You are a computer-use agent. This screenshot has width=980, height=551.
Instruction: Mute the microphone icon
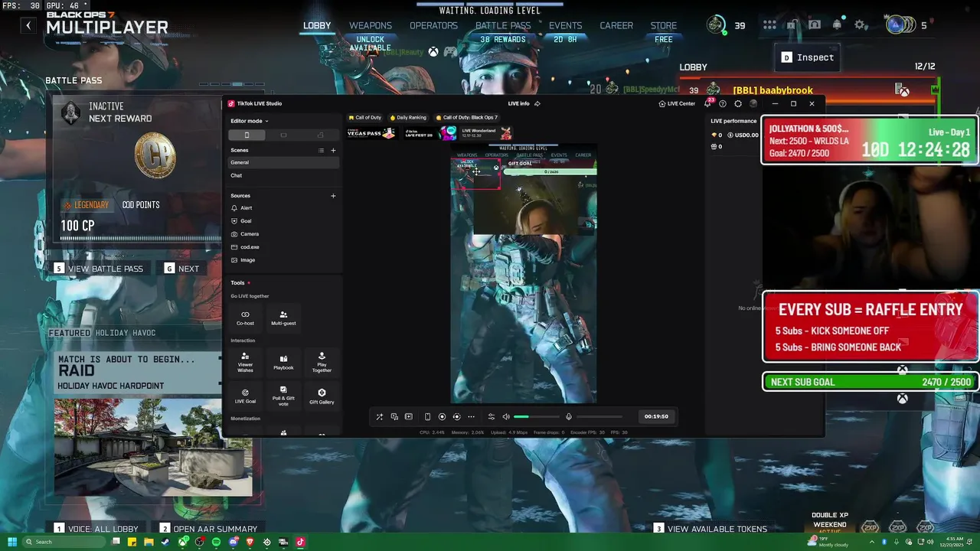568,417
